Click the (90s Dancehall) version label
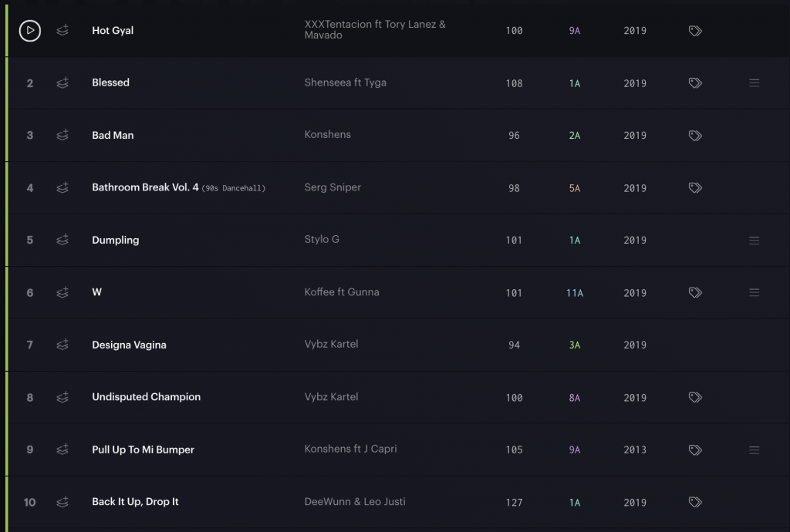This screenshot has width=790, height=532. coord(233,188)
